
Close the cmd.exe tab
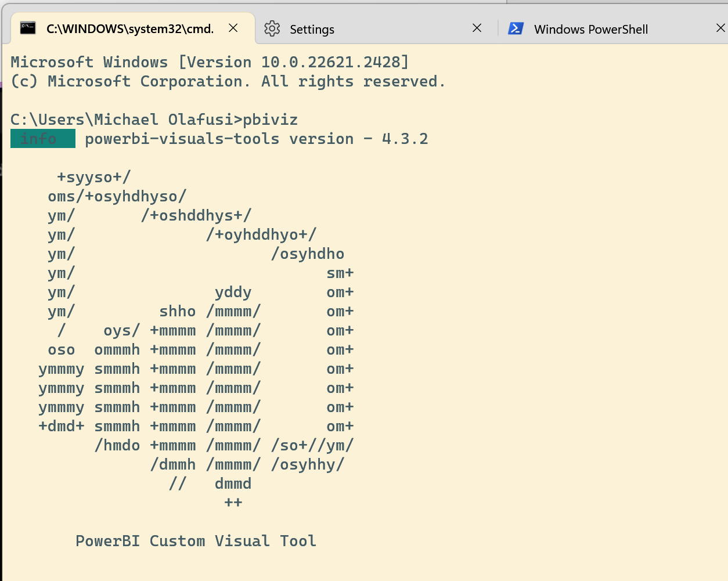click(x=233, y=28)
